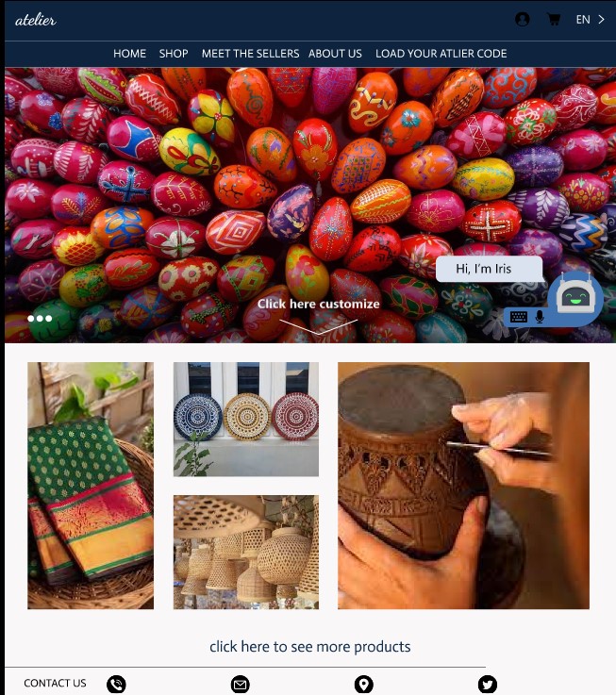Click the 'click here to see more products' link
This screenshot has width=616, height=695.
pos(310,647)
